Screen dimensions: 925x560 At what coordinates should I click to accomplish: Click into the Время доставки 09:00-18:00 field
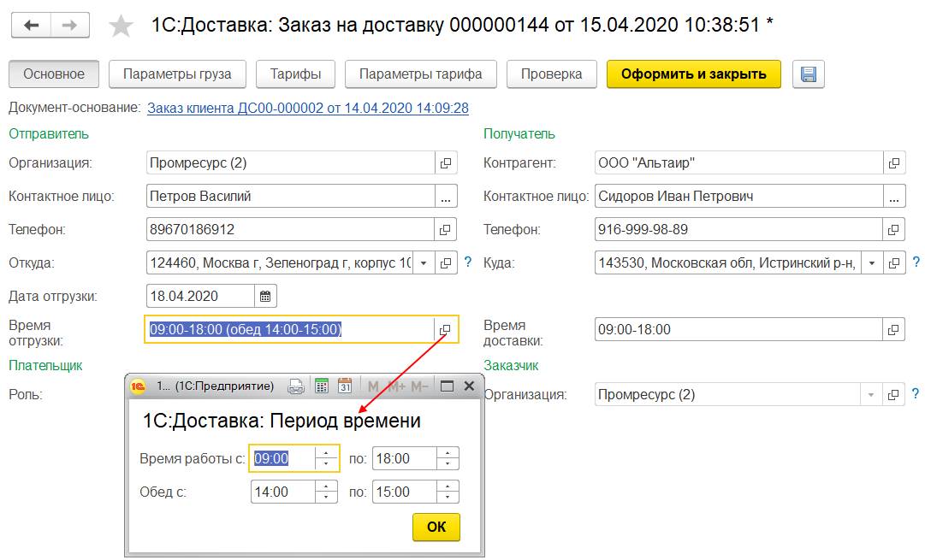click(x=739, y=329)
